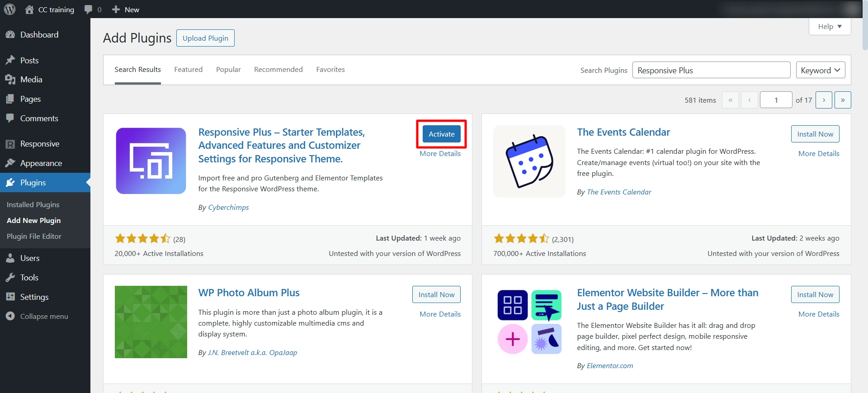Focus the Search Plugins input field
The height and width of the screenshot is (393, 868).
(712, 70)
